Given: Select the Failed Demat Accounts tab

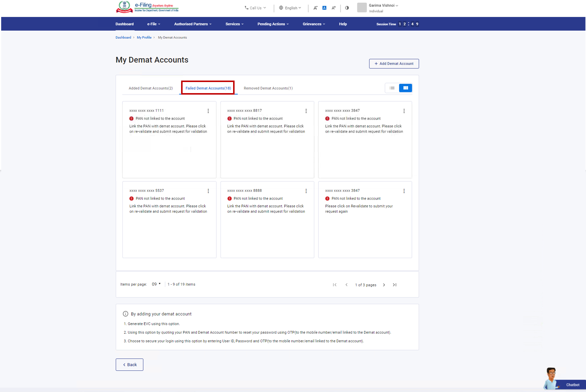Looking at the screenshot, I should point(208,88).
